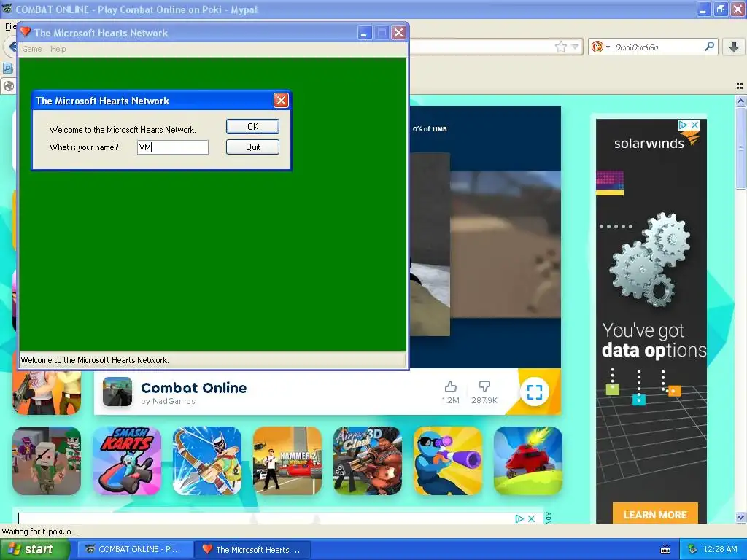Screen dimensions: 747x560
Task: Open the browser downloads arrow button
Action: (734, 47)
